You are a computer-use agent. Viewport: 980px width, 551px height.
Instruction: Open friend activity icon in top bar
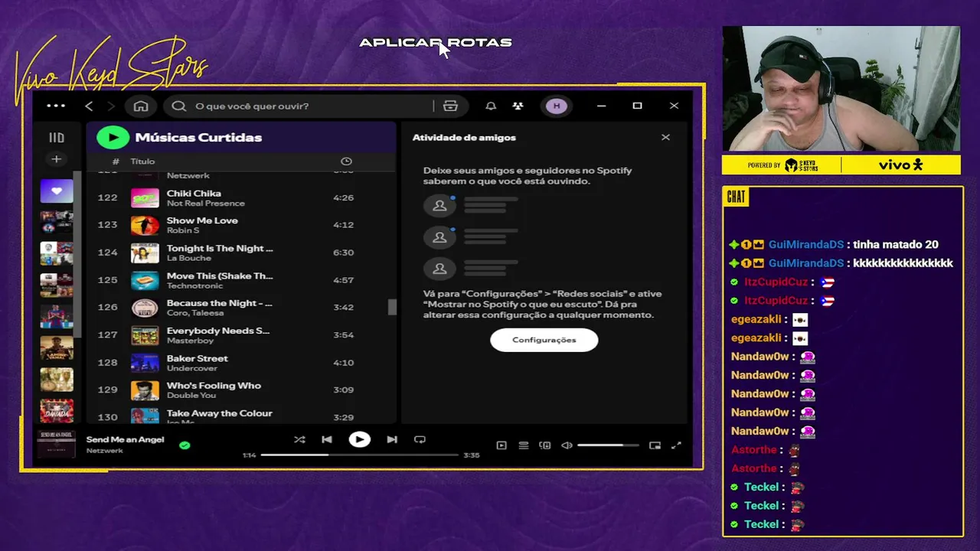tap(518, 106)
